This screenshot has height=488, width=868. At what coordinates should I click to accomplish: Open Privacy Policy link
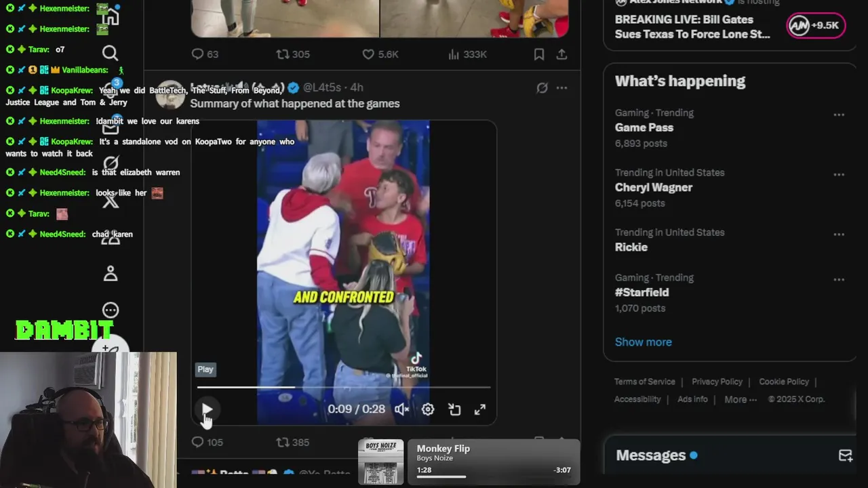click(x=717, y=382)
